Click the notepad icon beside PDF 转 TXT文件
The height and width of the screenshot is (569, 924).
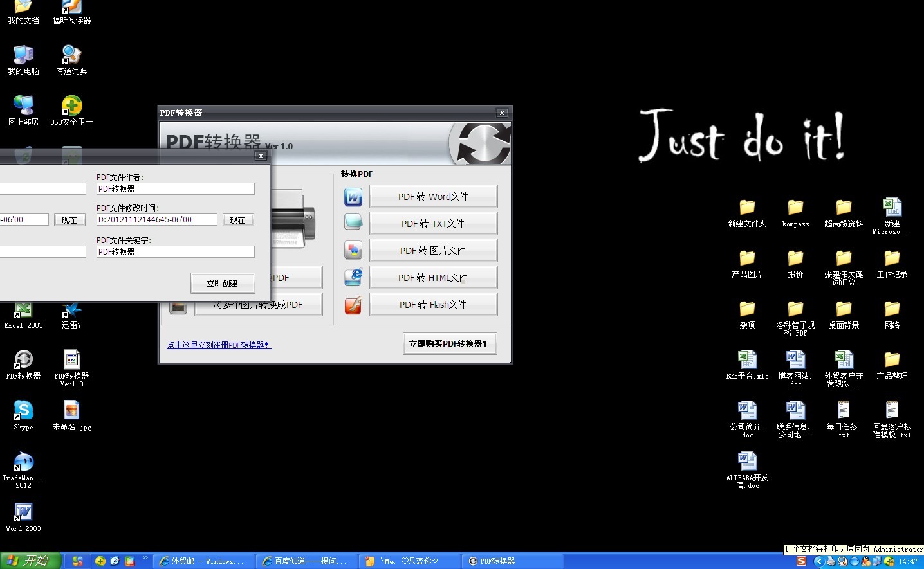(353, 222)
